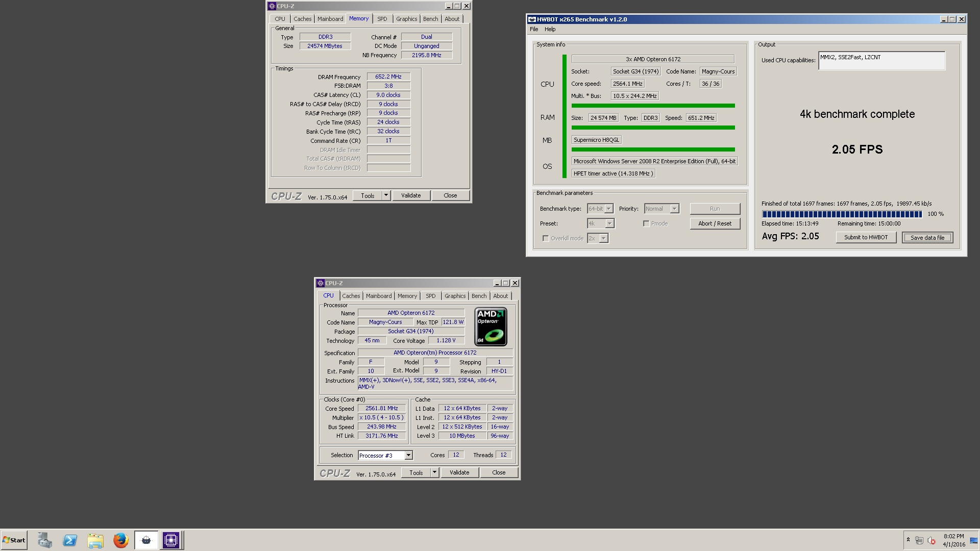The height and width of the screenshot is (551, 980).
Task: Open Memory tab in lower CPU-Z window
Action: (x=407, y=296)
